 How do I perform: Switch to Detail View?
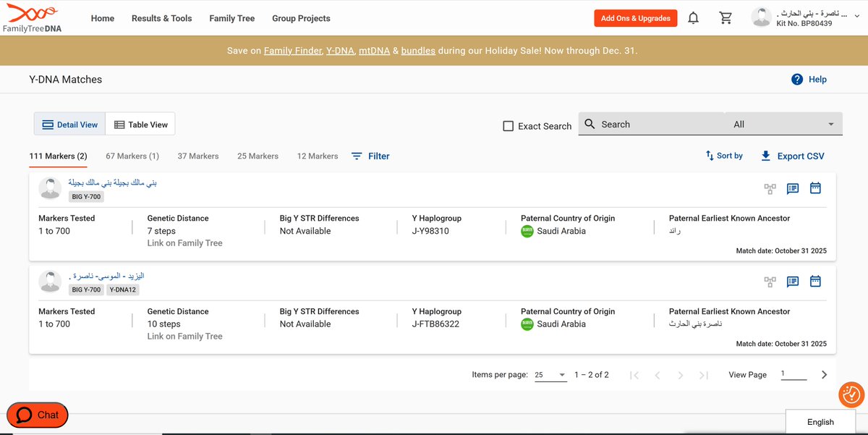[x=70, y=124]
